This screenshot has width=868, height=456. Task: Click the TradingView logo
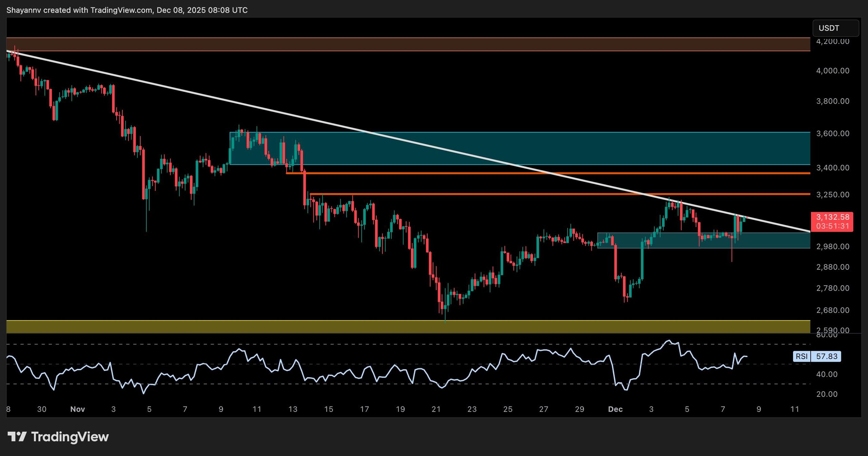(x=58, y=437)
